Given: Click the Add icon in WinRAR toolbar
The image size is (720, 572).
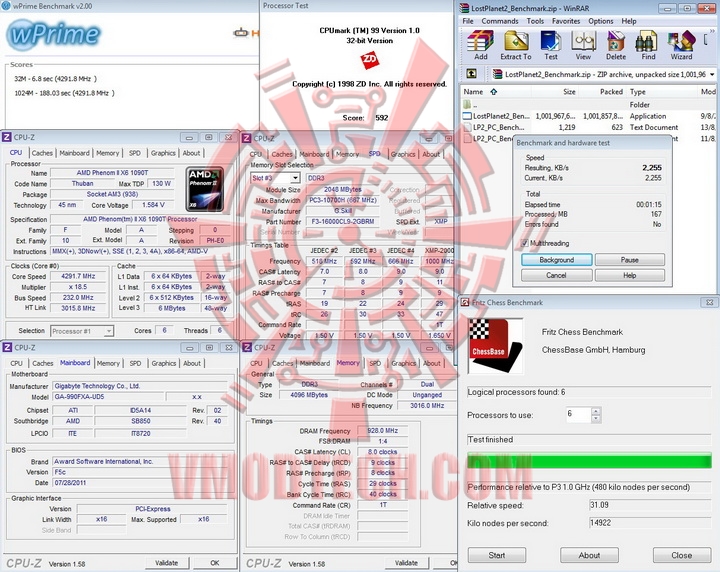Looking at the screenshot, I should [480, 45].
